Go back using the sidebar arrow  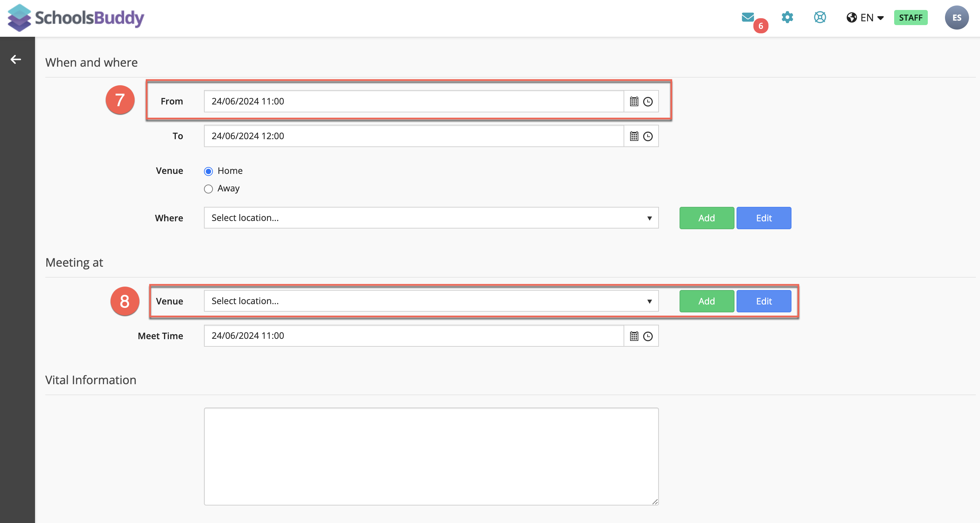(15, 59)
